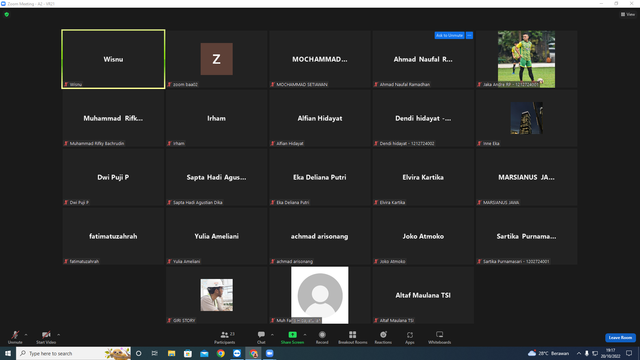Viewport: 640px width, 360px height.
Task: Click the microphone icon in system tray
Action: click(x=587, y=353)
